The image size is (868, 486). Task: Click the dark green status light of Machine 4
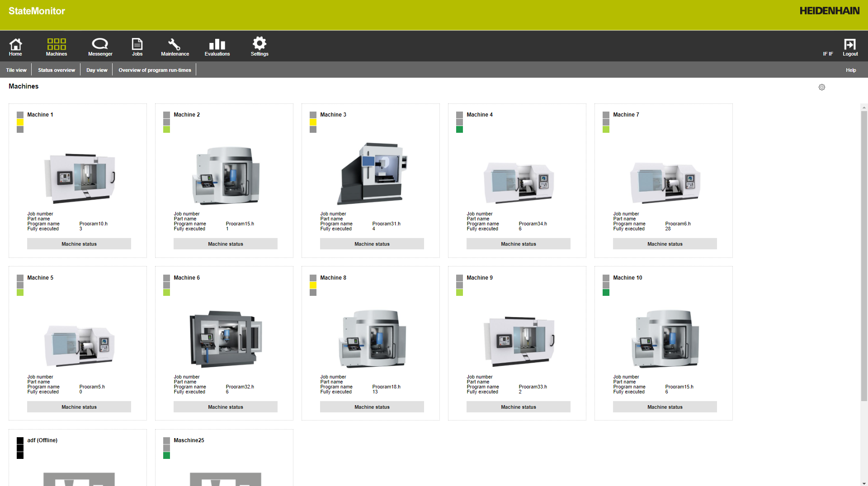coord(459,130)
